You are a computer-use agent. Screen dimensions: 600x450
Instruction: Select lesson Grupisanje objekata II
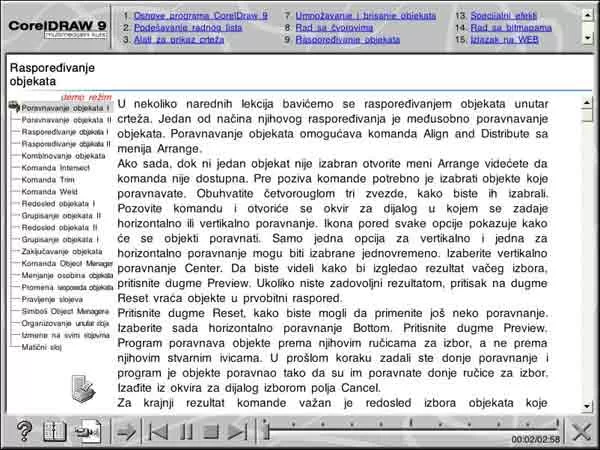coord(61,215)
